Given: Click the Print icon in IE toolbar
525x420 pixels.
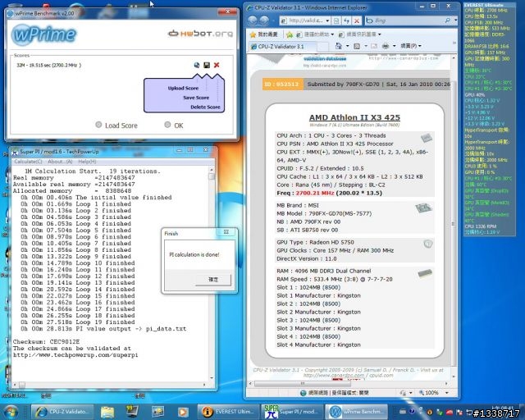Looking at the screenshot, I should pyautogui.click(x=386, y=46).
